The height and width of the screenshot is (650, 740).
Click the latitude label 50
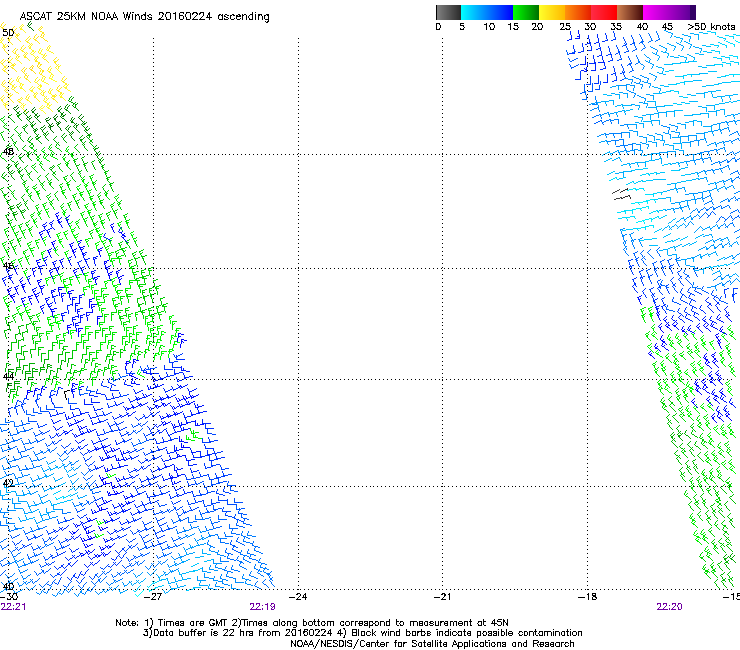click(x=8, y=33)
